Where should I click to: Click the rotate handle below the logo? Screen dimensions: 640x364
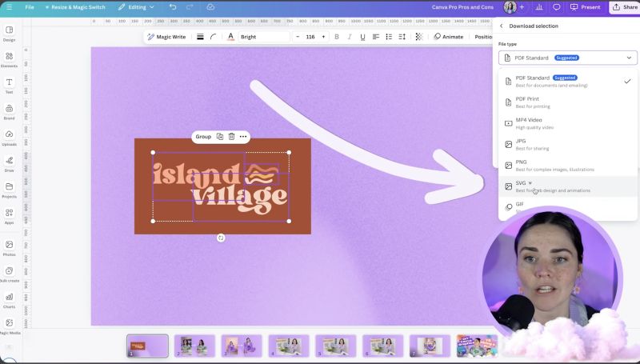click(x=221, y=238)
